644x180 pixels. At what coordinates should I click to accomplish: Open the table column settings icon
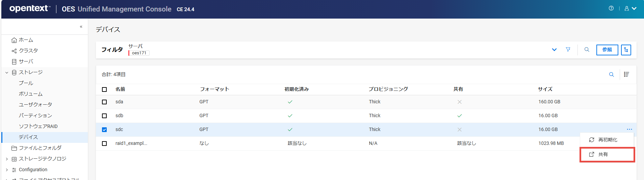pyautogui.click(x=626, y=75)
